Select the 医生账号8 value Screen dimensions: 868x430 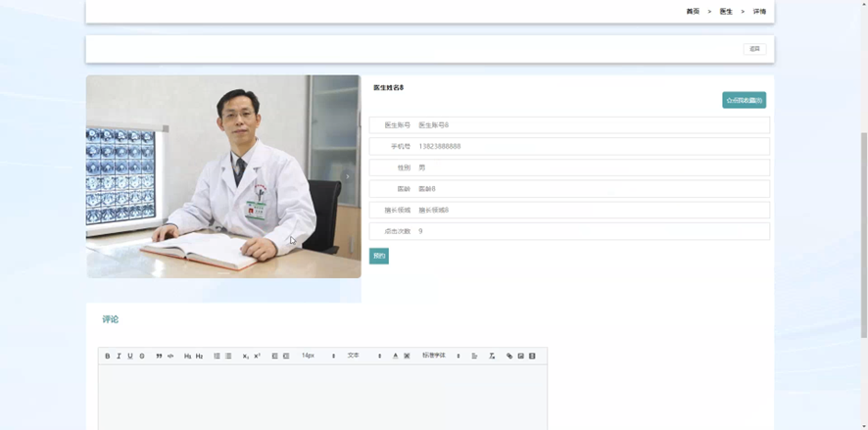pyautogui.click(x=433, y=125)
